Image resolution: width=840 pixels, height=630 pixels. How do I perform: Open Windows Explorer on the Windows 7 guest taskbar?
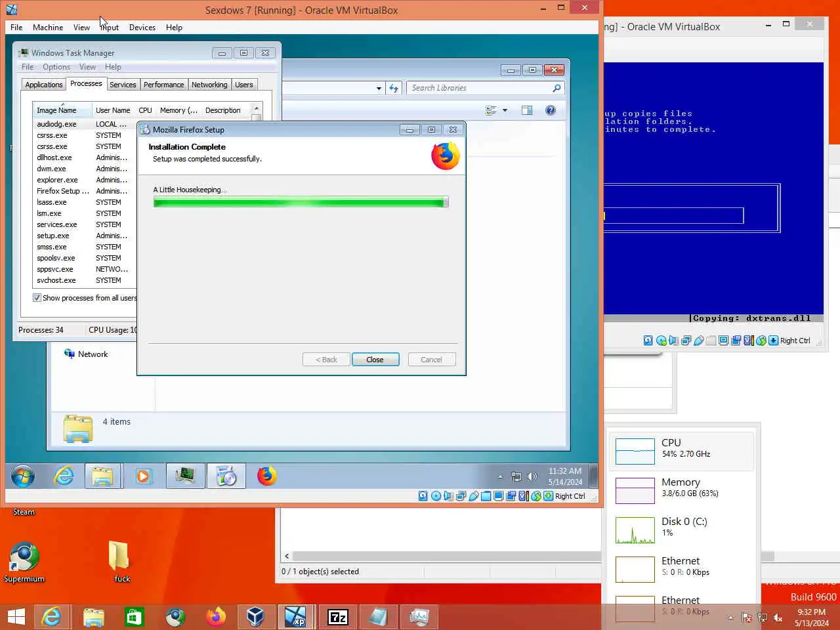tap(102, 476)
